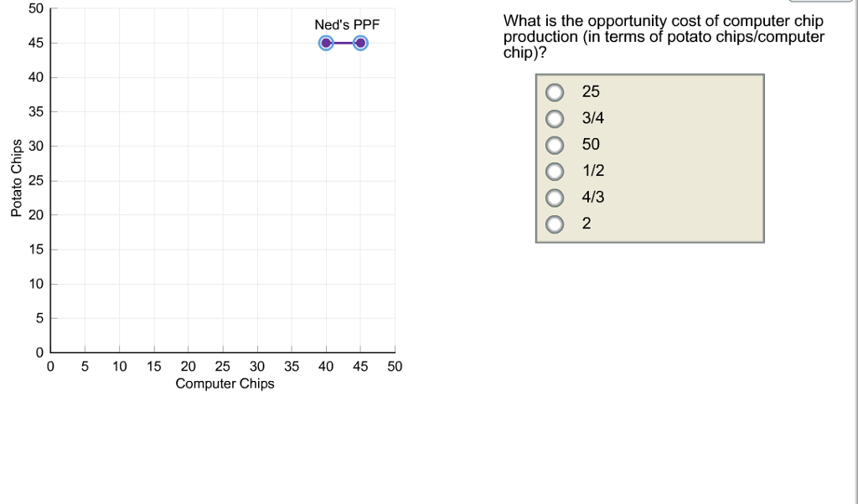The image size is (858, 504).
Task: Click the "Ned's PPF" label
Action: 347,25
